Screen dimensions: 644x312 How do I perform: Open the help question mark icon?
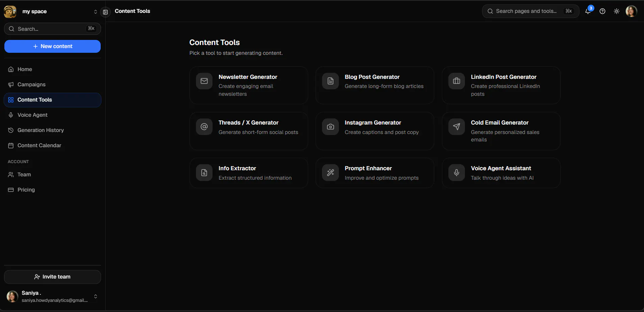[x=602, y=11]
